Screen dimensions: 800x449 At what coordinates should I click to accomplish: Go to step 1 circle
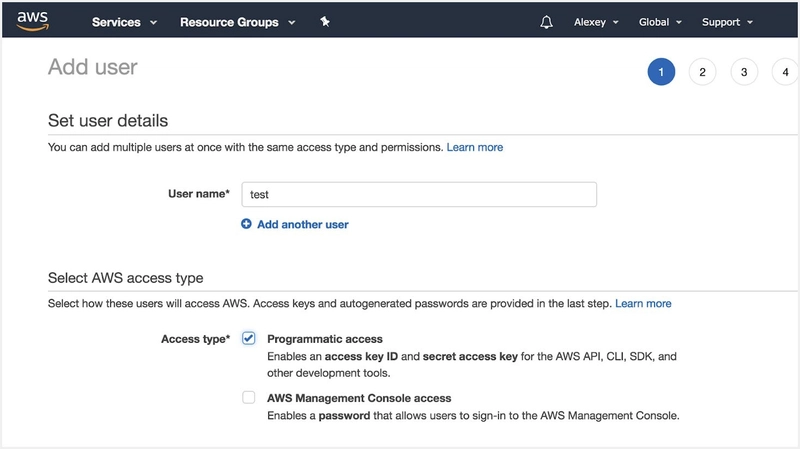coord(661,72)
